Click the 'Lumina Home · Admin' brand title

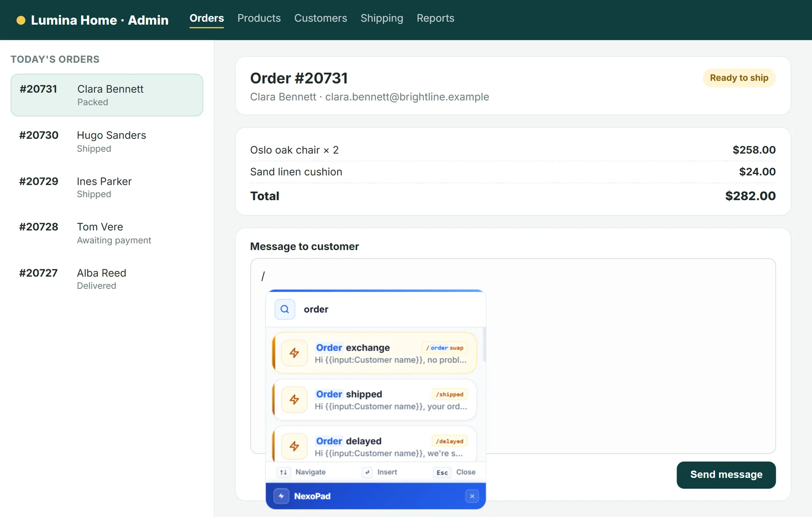click(100, 20)
